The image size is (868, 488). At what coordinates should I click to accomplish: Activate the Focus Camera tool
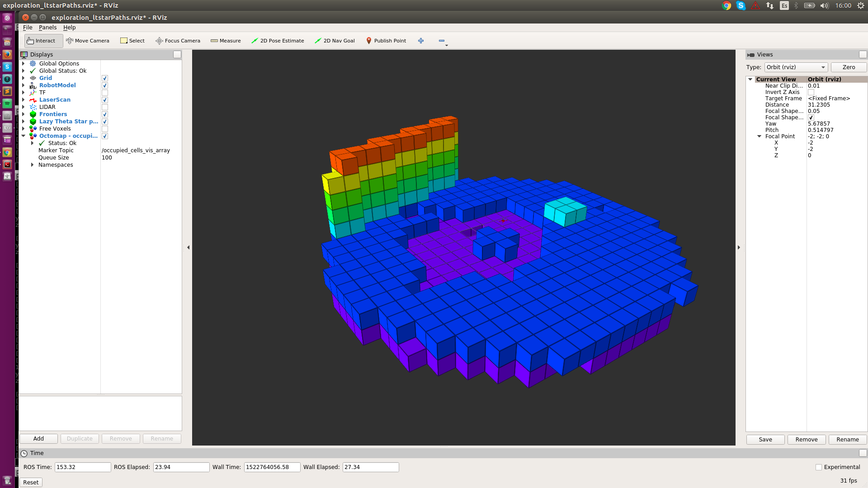tap(178, 41)
